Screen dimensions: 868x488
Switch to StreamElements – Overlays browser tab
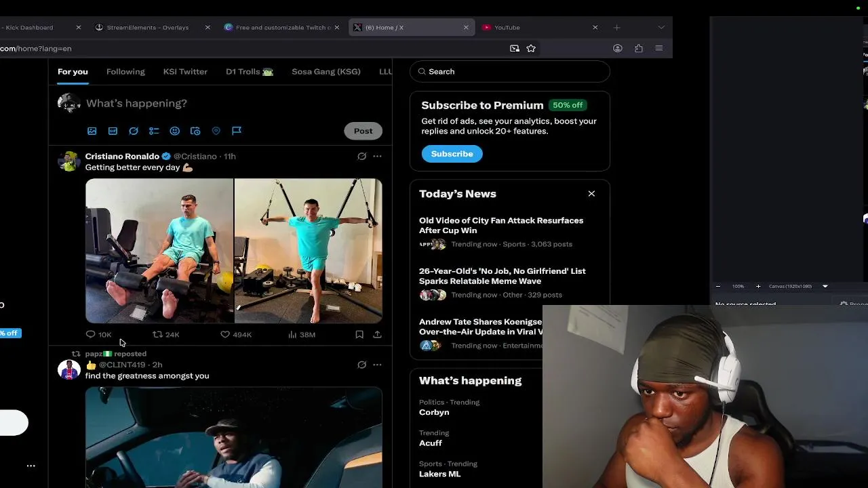(151, 28)
